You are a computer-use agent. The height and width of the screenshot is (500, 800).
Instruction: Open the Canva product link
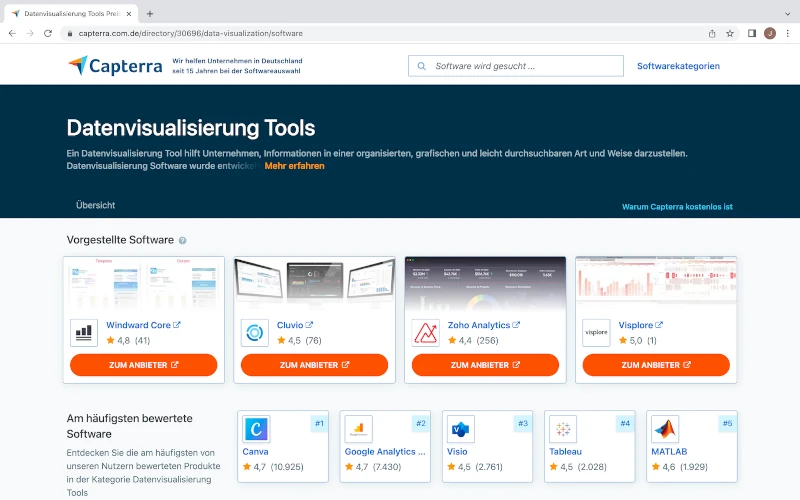[255, 452]
